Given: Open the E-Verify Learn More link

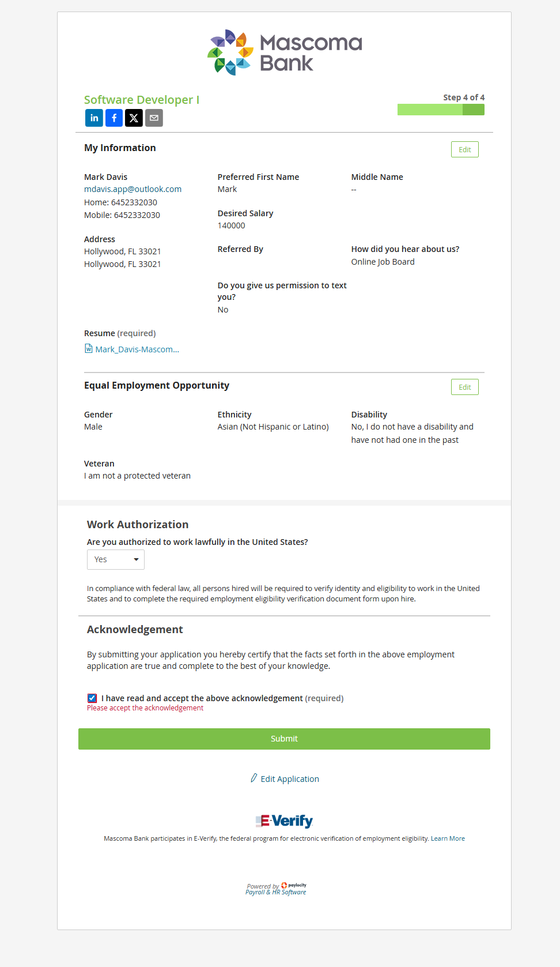Looking at the screenshot, I should click(448, 838).
